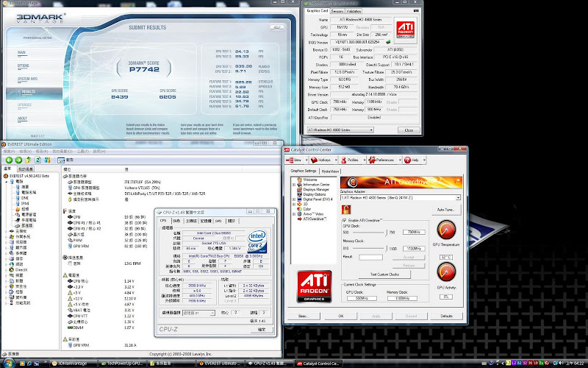588x368 pixels.
Task: Open SYSTEM INFO in 3DMark Vantage sidebar
Action: 27,79
